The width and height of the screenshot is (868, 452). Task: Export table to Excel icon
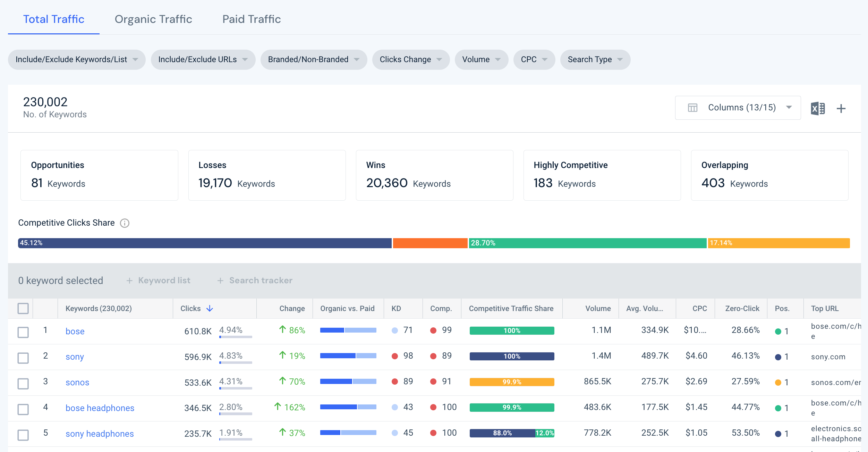click(x=818, y=109)
